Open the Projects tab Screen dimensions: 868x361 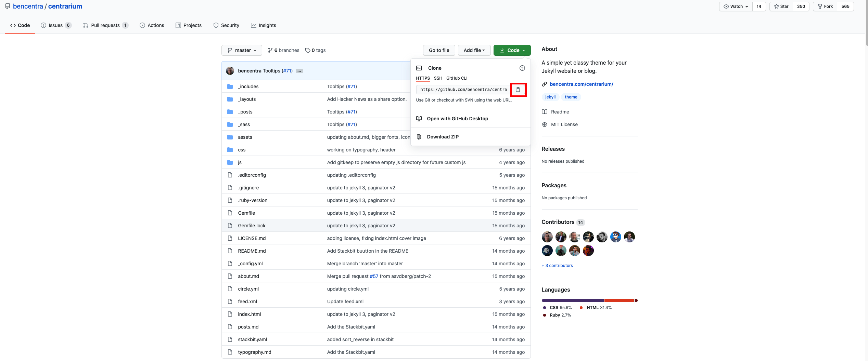[189, 25]
